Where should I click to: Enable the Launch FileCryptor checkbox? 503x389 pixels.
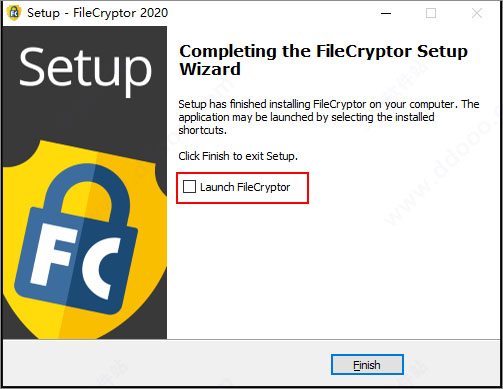point(189,187)
